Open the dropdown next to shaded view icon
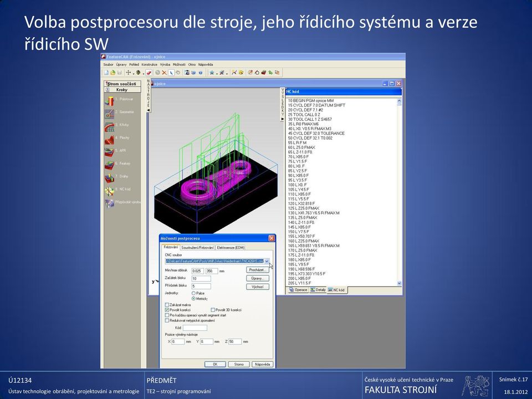532x399 pixels. point(143,73)
